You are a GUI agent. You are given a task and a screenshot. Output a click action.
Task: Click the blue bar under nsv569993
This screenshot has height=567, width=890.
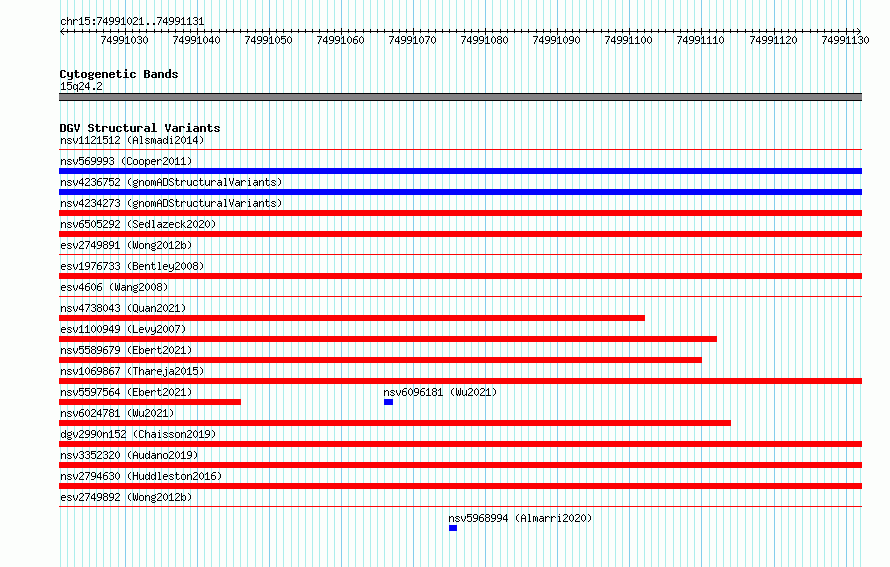(460, 171)
